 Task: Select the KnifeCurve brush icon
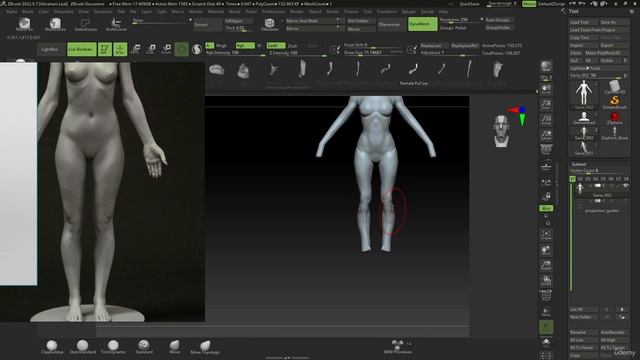116,24
